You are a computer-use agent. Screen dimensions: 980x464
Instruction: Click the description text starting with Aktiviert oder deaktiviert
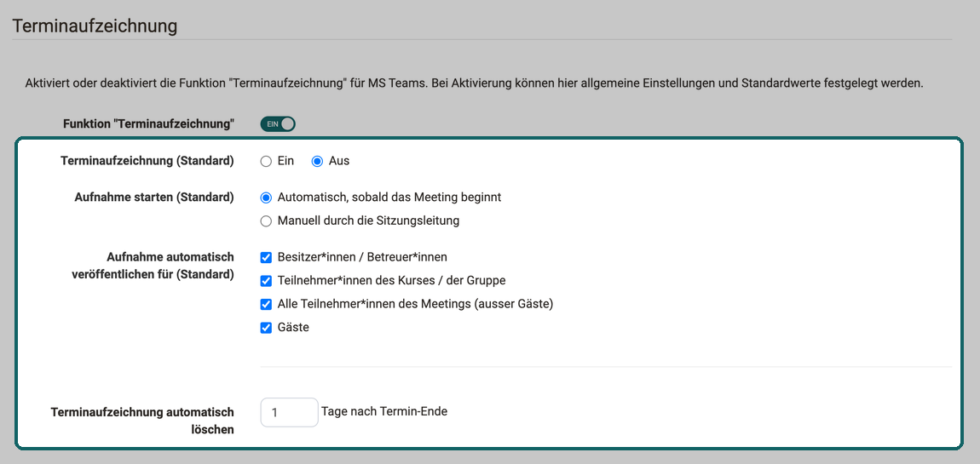pyautogui.click(x=475, y=83)
